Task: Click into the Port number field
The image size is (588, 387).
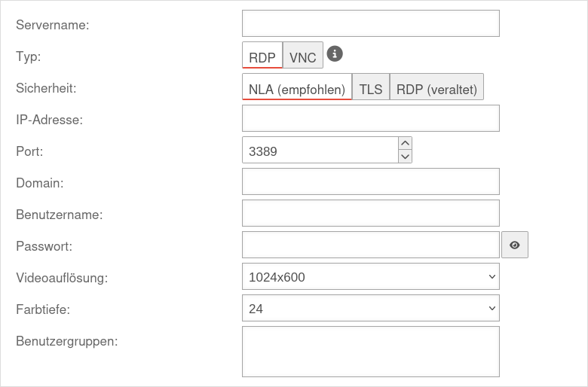Action: click(x=320, y=150)
